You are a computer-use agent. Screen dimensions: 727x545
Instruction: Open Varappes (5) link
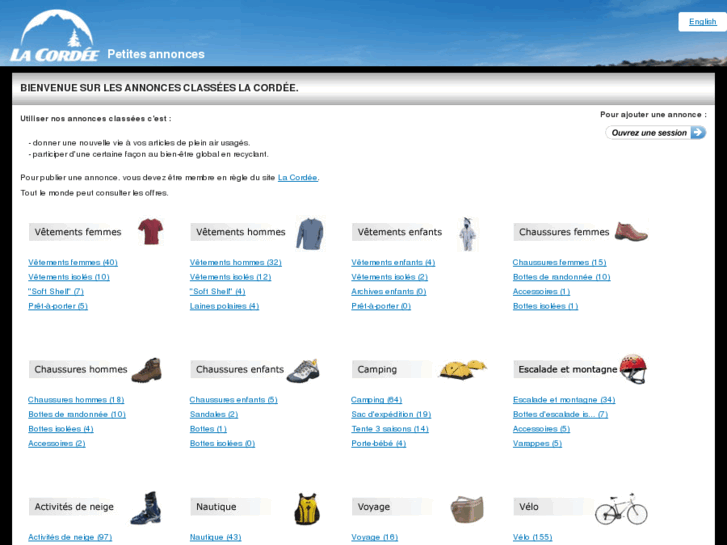[x=537, y=443]
